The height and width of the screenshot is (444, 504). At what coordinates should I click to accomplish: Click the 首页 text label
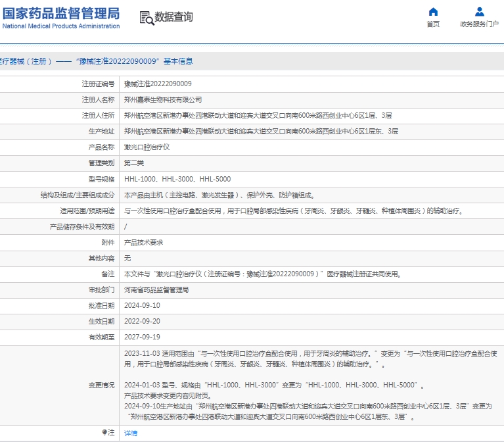pyautogui.click(x=433, y=24)
